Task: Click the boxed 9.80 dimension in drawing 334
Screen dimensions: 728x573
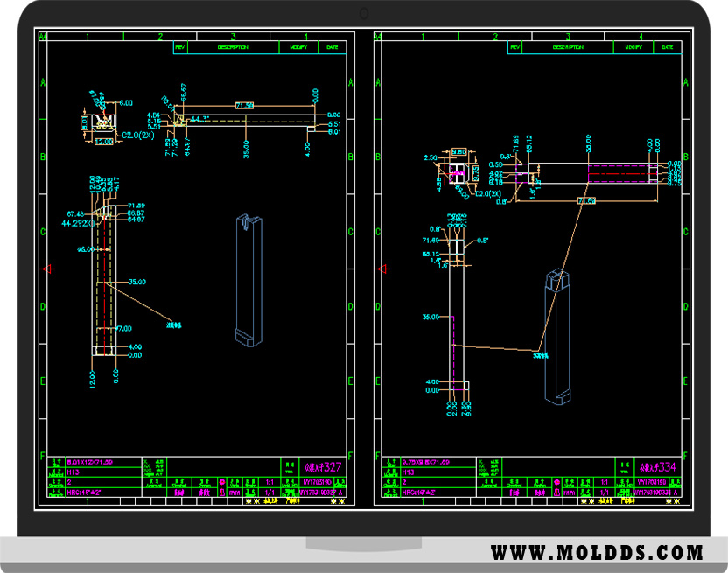Action: (x=459, y=152)
